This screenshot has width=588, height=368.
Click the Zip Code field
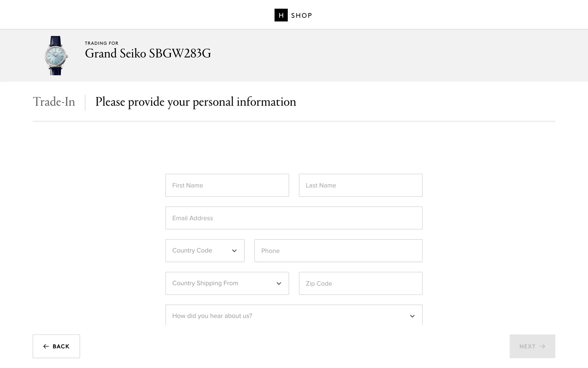360,283
